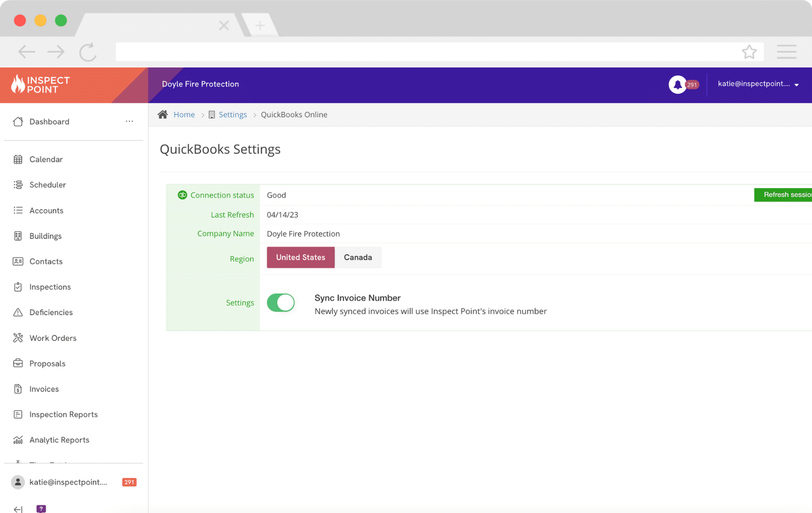The width and height of the screenshot is (812, 513).
Task: Click the Deficiencies warning triangle icon
Action: click(x=18, y=312)
